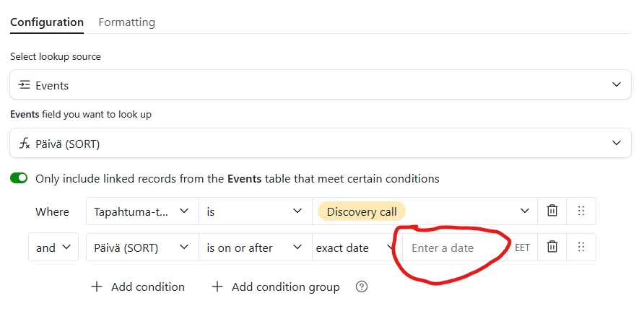Click the formula icon beside Päivä (SORT) field
Screen dimensions: 644x311
(x=25, y=143)
